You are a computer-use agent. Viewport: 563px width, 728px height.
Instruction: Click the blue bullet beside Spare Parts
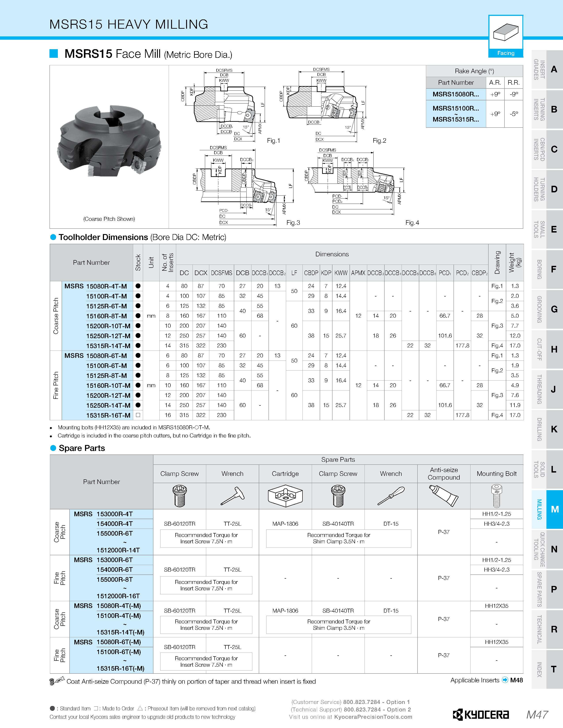(53, 448)
